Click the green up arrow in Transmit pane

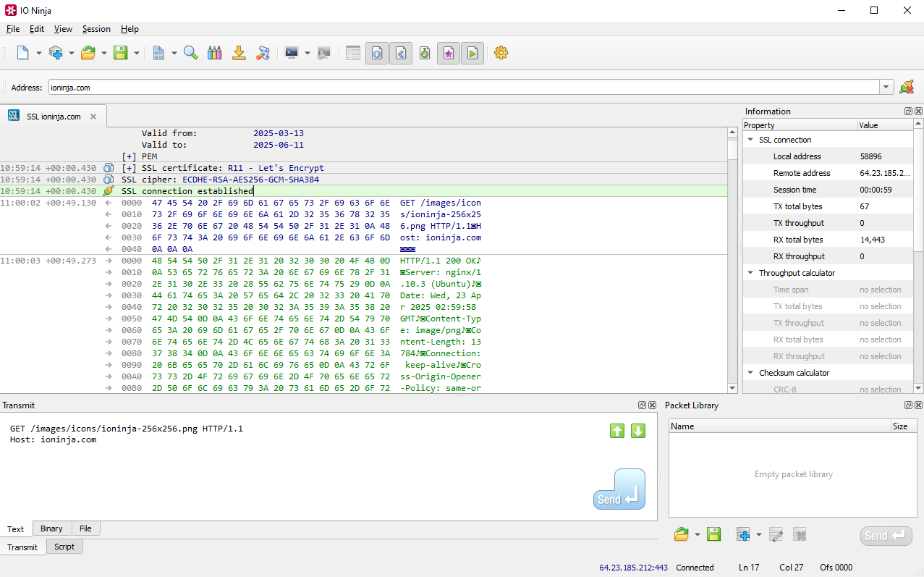click(616, 431)
